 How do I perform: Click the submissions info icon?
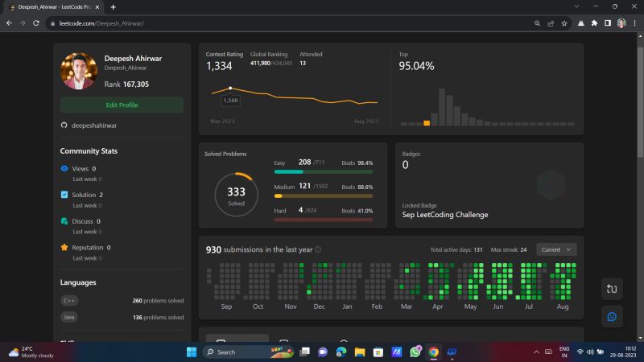click(x=318, y=249)
